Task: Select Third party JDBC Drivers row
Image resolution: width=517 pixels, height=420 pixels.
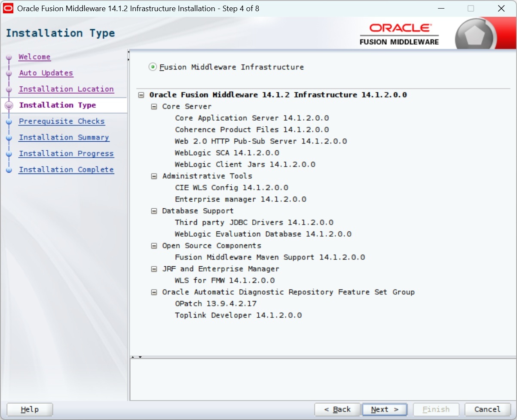Action: pyautogui.click(x=254, y=222)
